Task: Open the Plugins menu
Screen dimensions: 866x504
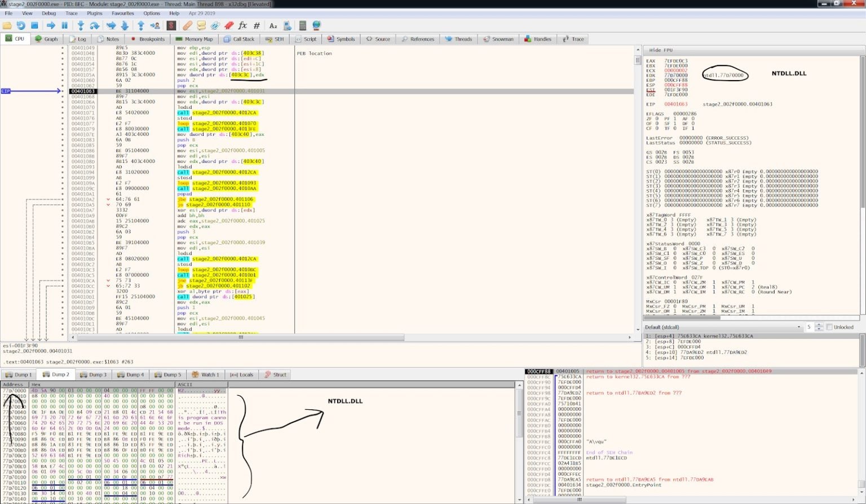Action: [94, 13]
